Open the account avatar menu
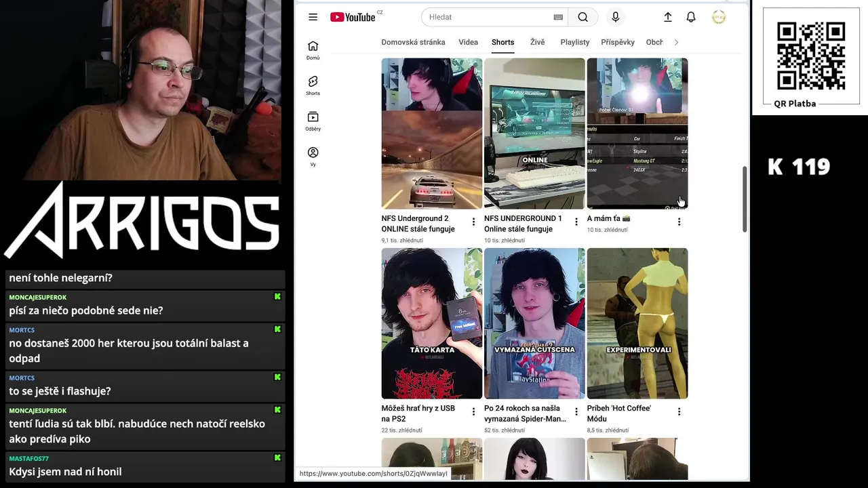The image size is (868, 488). click(719, 17)
